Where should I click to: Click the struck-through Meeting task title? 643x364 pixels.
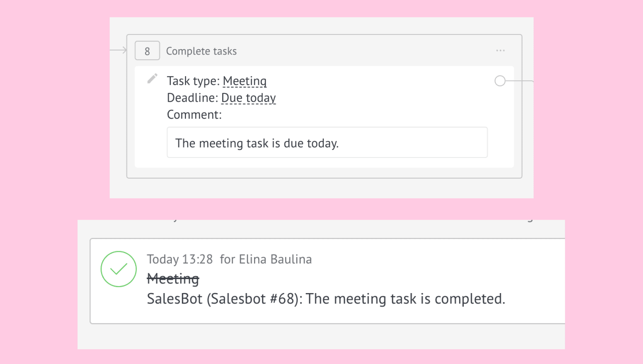(x=173, y=279)
